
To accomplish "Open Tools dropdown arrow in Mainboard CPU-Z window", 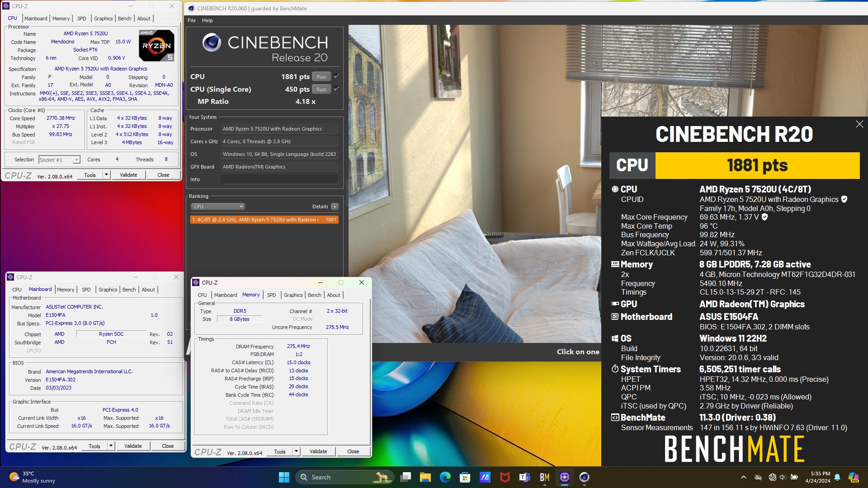I will (111, 446).
